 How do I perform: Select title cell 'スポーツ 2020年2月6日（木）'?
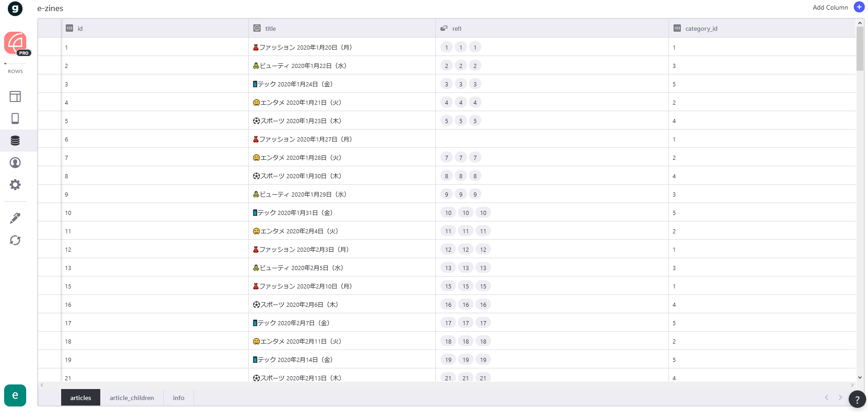click(x=342, y=305)
